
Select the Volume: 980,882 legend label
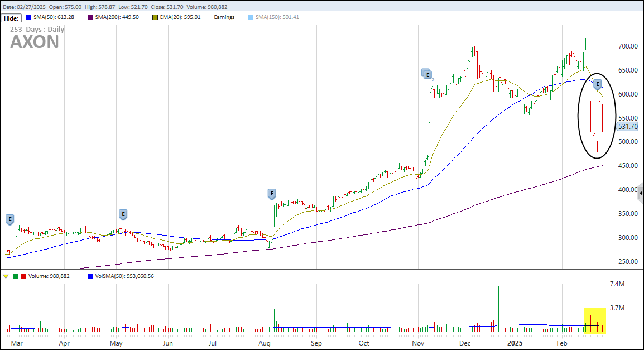(49, 276)
